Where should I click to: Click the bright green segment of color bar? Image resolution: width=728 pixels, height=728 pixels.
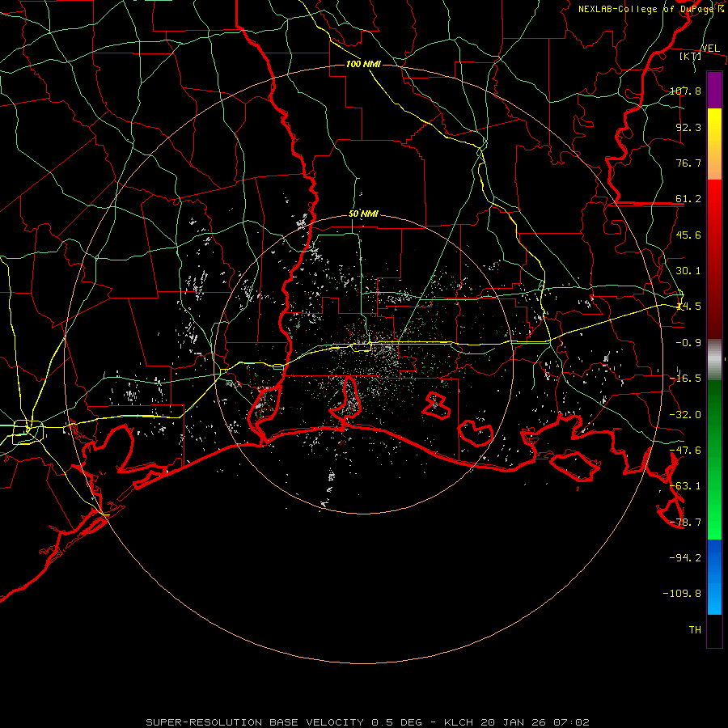point(714,459)
